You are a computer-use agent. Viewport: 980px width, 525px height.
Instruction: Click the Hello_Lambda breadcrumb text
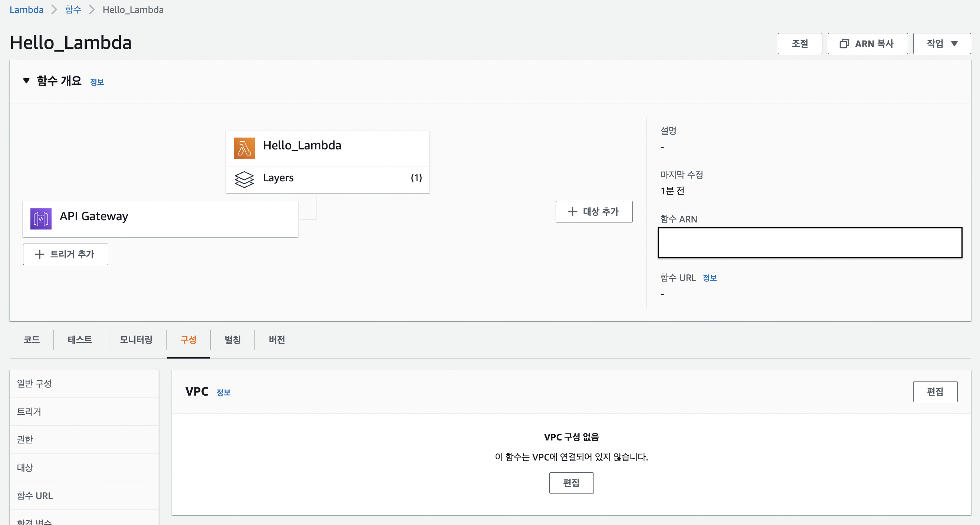(x=133, y=10)
